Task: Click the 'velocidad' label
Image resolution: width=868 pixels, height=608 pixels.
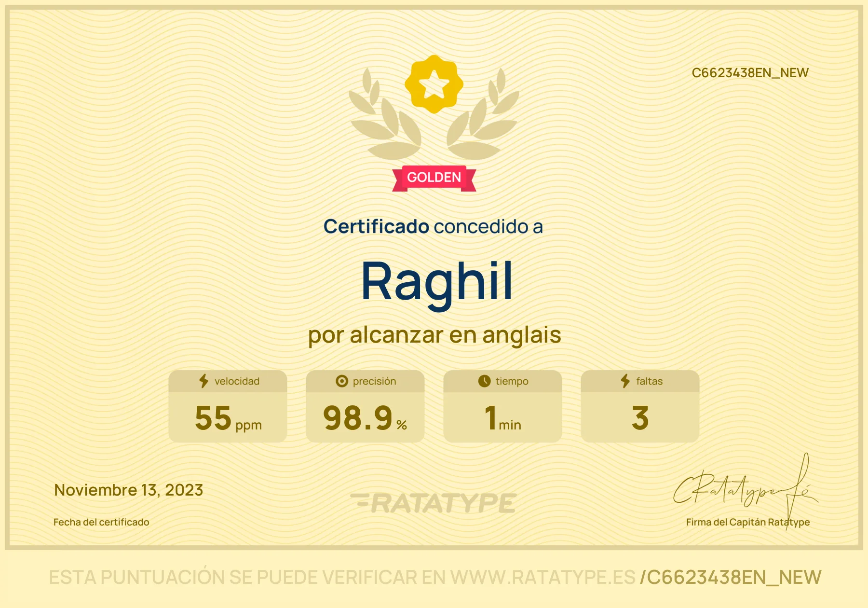Action: tap(237, 381)
